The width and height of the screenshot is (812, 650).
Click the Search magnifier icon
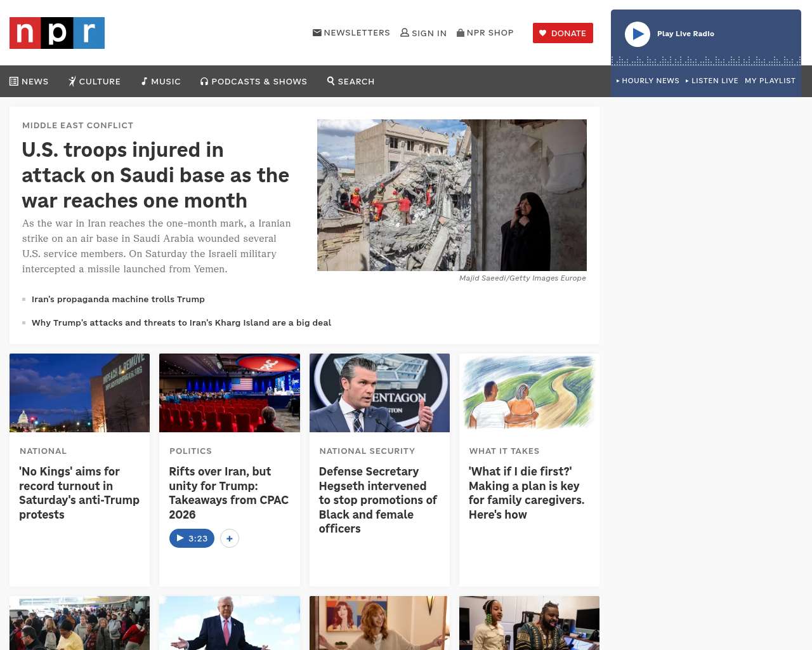pos(331,81)
